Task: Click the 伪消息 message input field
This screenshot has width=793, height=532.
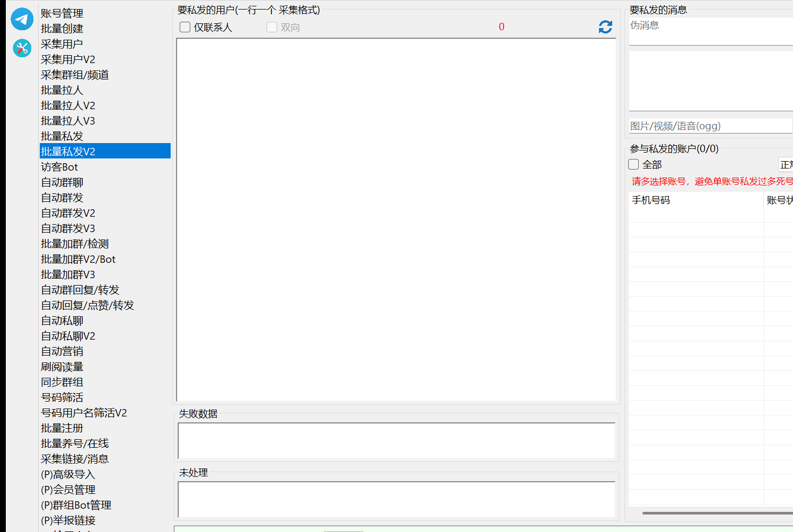Action: [711, 31]
